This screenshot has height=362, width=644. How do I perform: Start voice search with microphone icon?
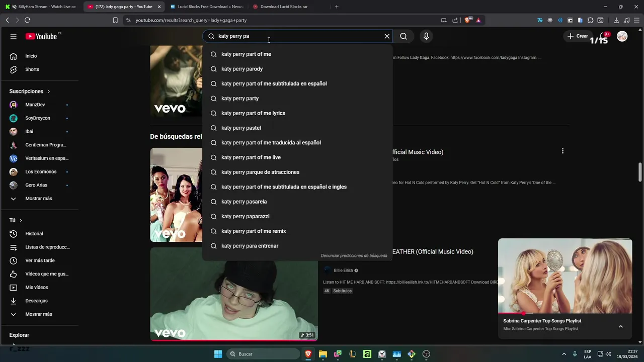(426, 36)
